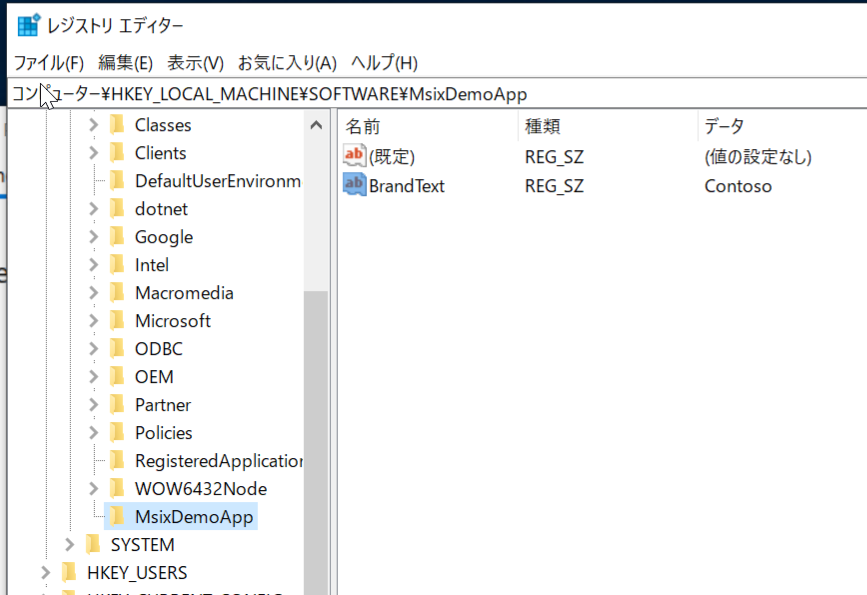867x595 pixels.
Task: Expand the Microsoft key
Action: click(93, 321)
